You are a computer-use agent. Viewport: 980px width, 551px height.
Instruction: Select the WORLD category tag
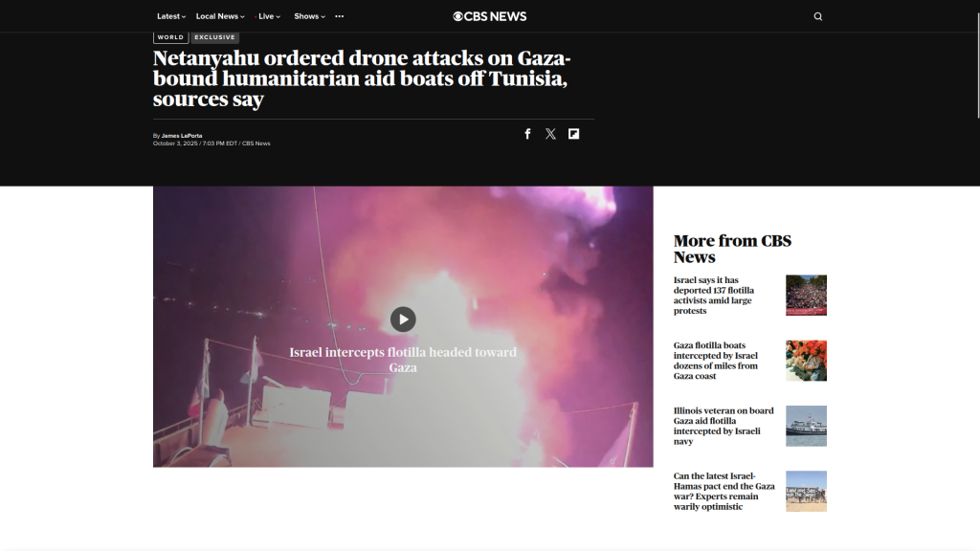(170, 37)
